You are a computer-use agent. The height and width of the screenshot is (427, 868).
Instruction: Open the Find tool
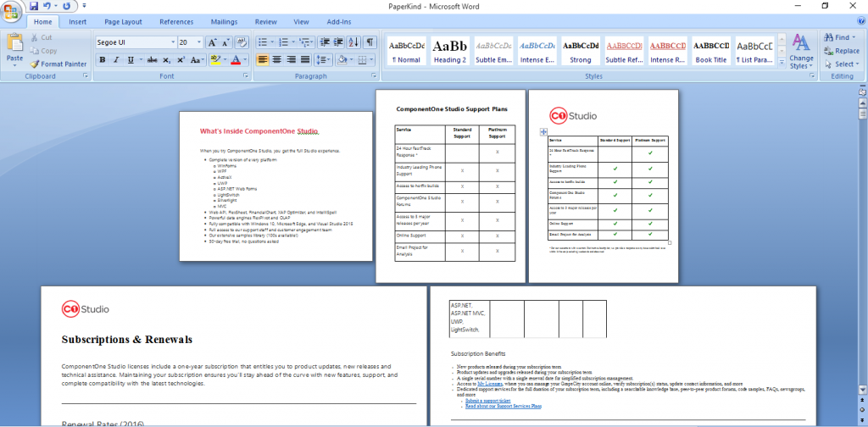[840, 37]
